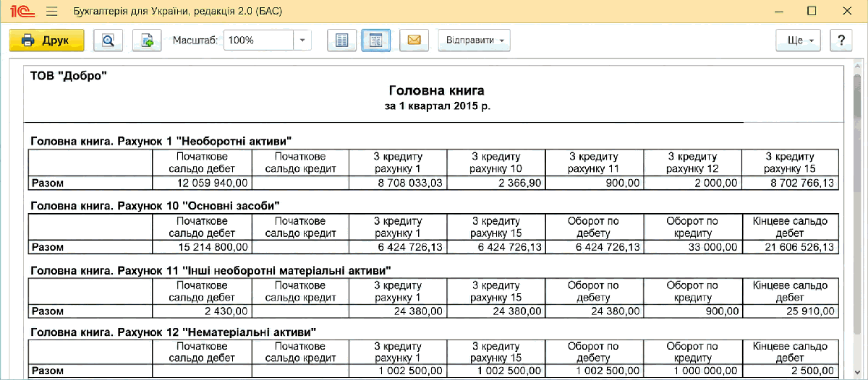This screenshot has height=380, width=868.
Task: Click the ТОВ "Добро" company name
Action: (x=68, y=75)
